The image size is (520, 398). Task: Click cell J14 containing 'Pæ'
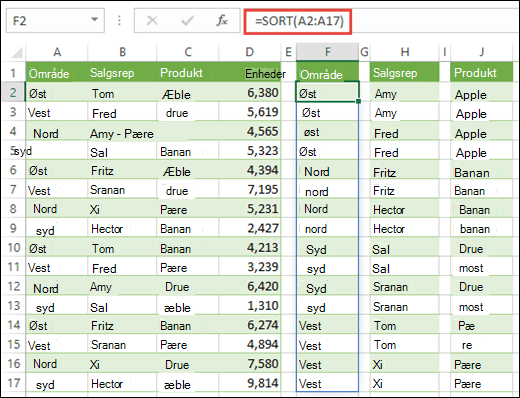click(x=482, y=325)
